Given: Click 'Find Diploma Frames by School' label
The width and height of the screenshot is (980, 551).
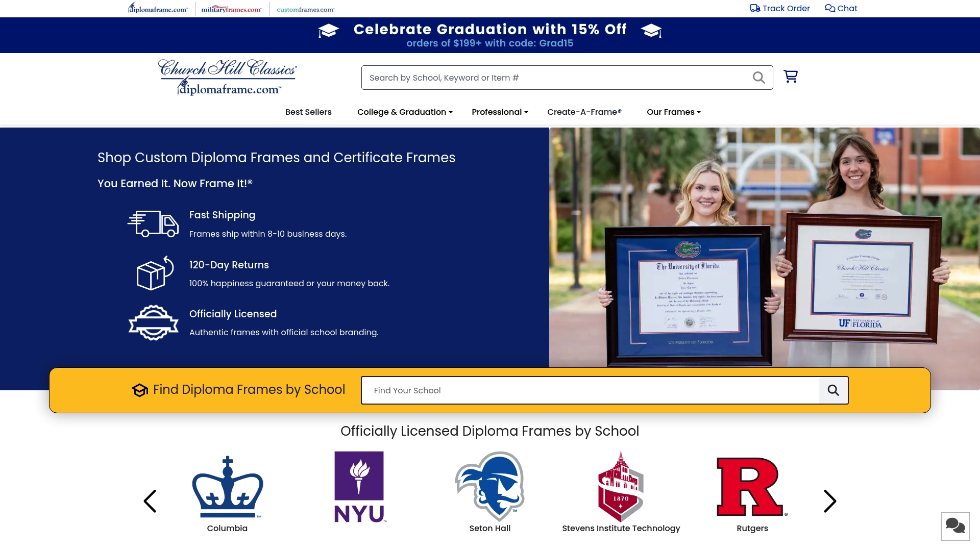Looking at the screenshot, I should pyautogui.click(x=249, y=390).
